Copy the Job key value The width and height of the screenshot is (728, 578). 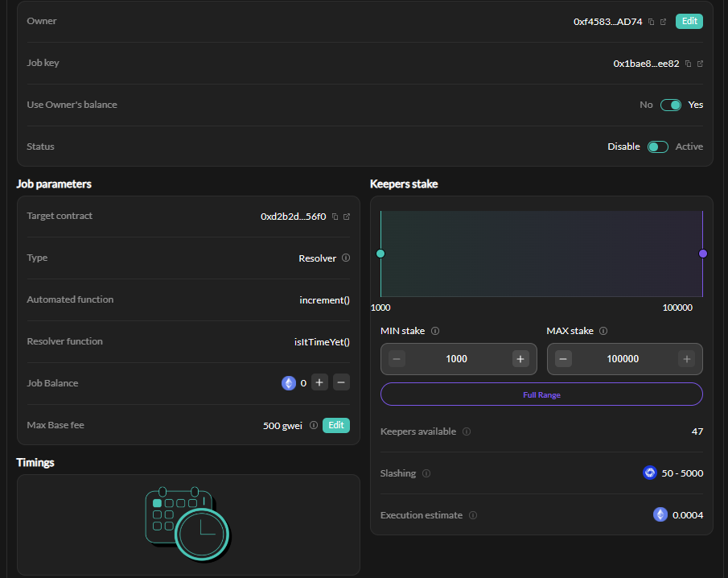[689, 64]
